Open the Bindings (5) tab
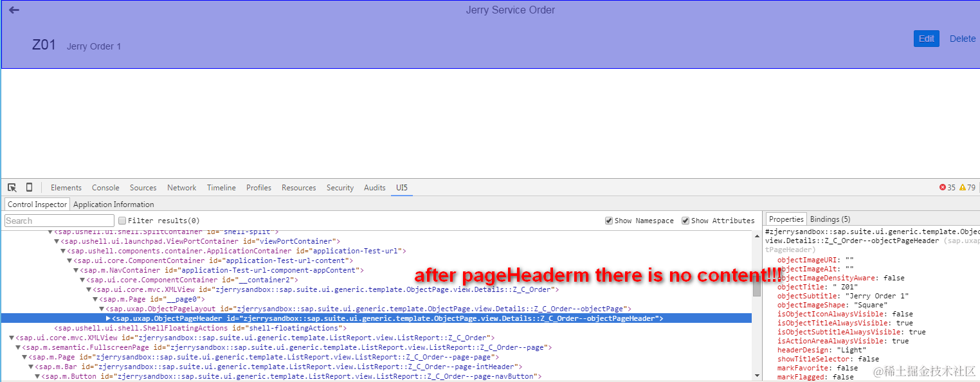The width and height of the screenshot is (980, 382). point(830,219)
